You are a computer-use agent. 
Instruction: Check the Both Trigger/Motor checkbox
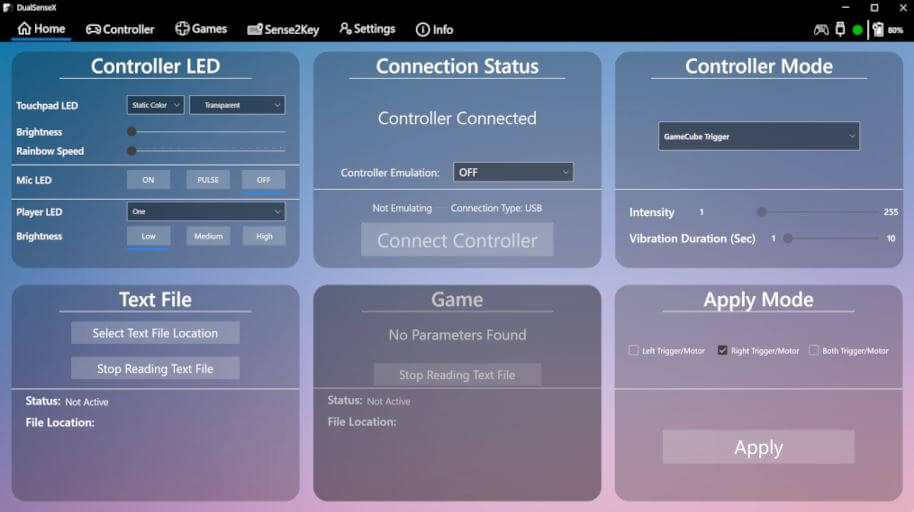814,350
